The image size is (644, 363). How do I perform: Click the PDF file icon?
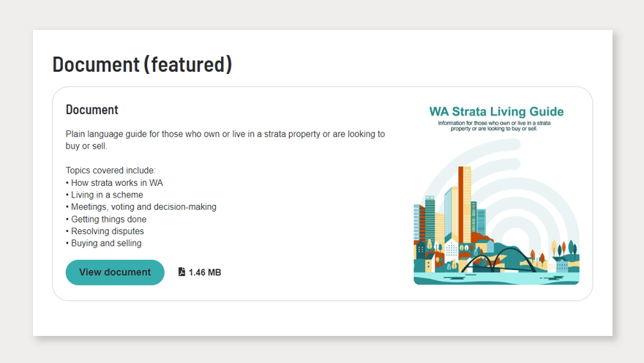point(181,272)
